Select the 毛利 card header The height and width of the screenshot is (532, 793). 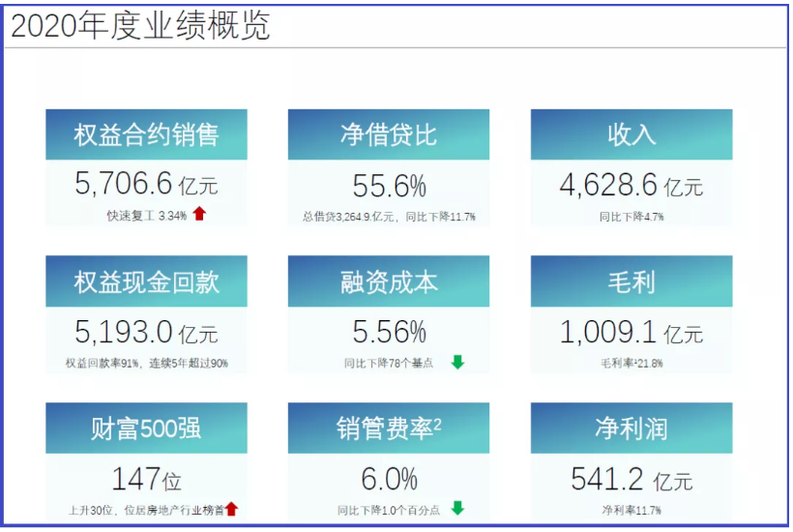(x=631, y=281)
